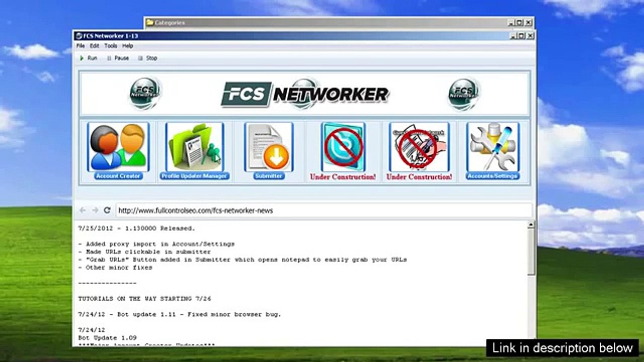Open the Edit menu

click(95, 46)
